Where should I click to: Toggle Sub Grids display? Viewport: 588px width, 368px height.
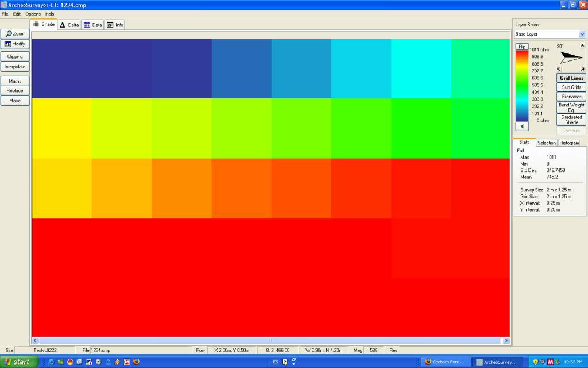coord(571,87)
